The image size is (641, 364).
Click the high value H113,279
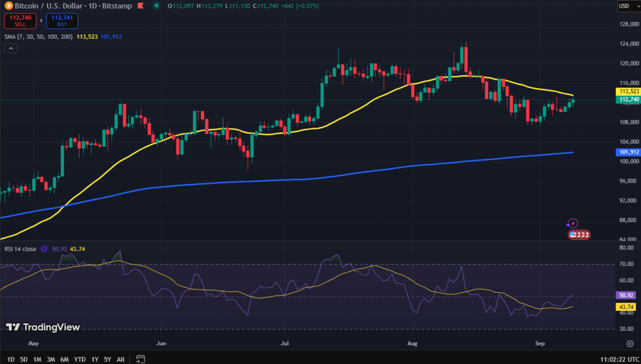(x=210, y=6)
